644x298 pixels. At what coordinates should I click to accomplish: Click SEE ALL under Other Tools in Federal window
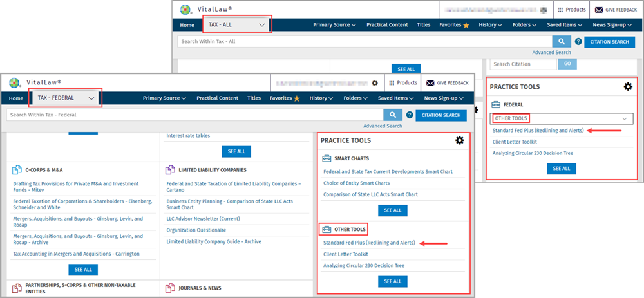point(392,281)
